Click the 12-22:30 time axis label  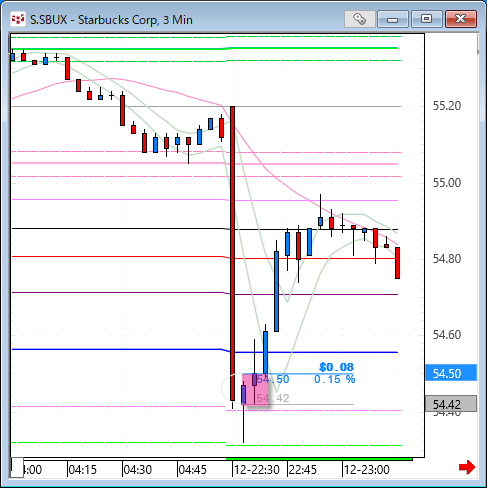click(x=257, y=470)
